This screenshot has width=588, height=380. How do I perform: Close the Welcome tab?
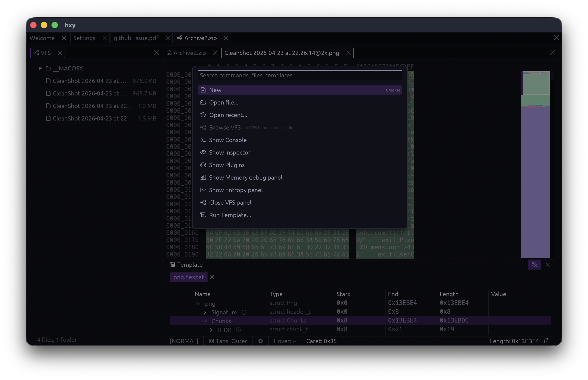click(64, 38)
